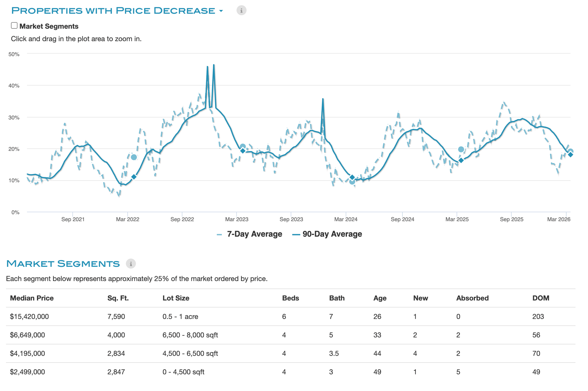Click the diamond marker near Mar 2023

click(243, 151)
